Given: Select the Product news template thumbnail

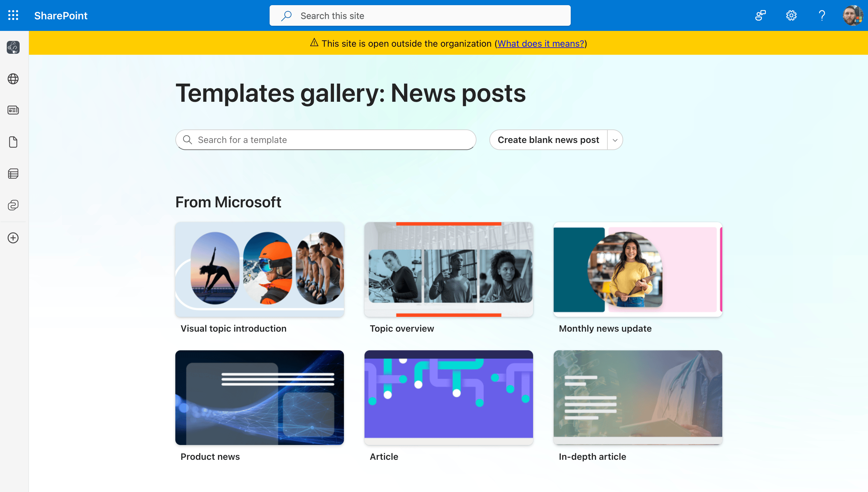Looking at the screenshot, I should [260, 397].
